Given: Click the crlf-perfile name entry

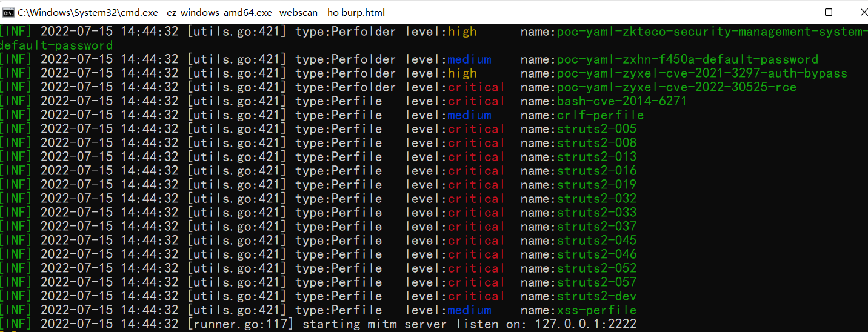Looking at the screenshot, I should [600, 115].
